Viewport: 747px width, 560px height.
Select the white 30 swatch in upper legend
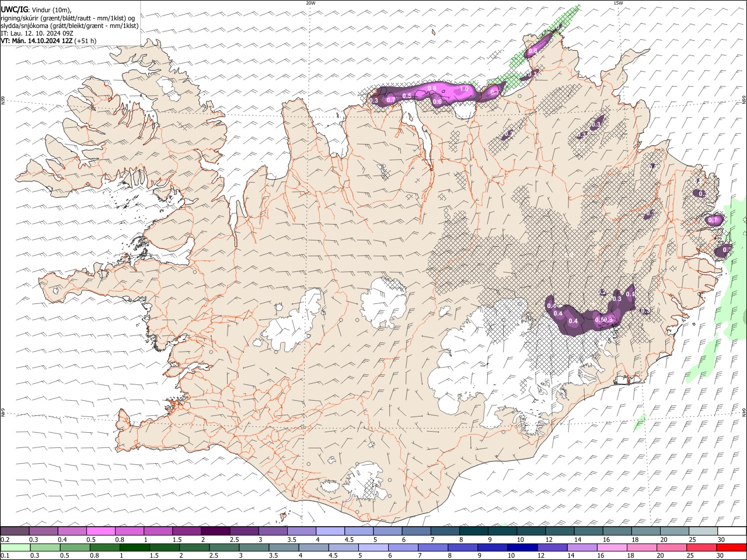731,531
